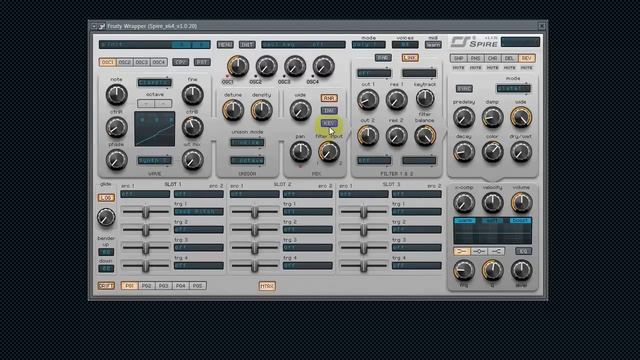The image size is (640, 360).
Task: Click the oscillator fine tune knob
Action: coord(192,95)
